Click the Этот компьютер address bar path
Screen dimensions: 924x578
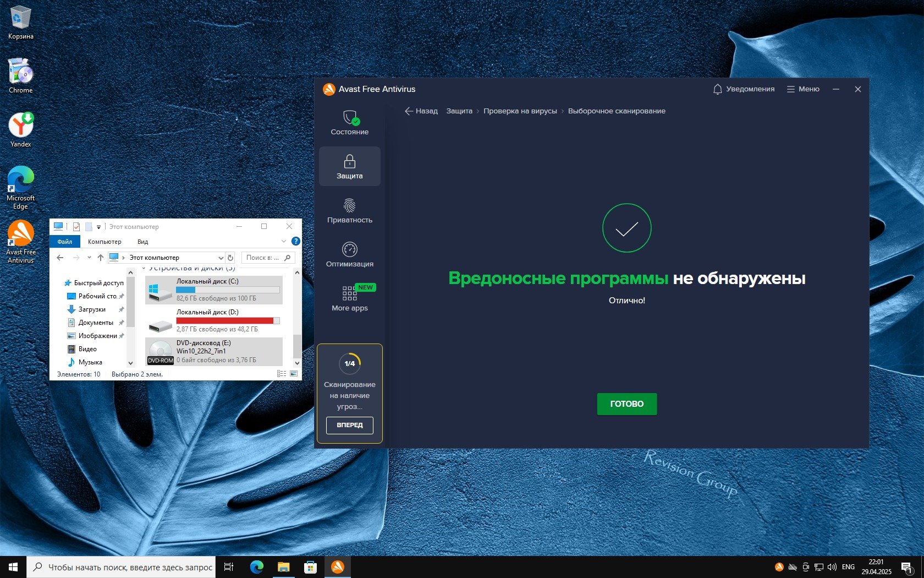[155, 258]
